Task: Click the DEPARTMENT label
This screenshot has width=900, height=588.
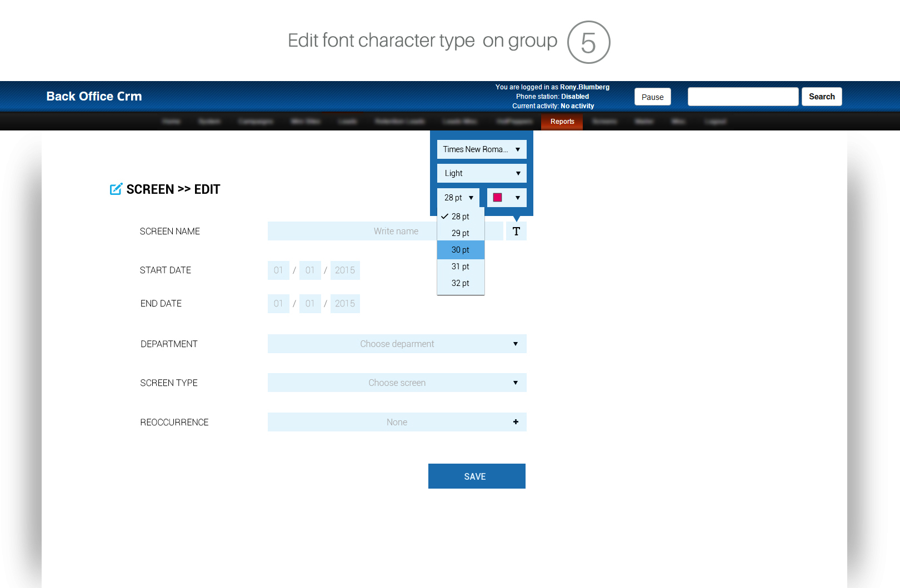Action: tap(169, 344)
